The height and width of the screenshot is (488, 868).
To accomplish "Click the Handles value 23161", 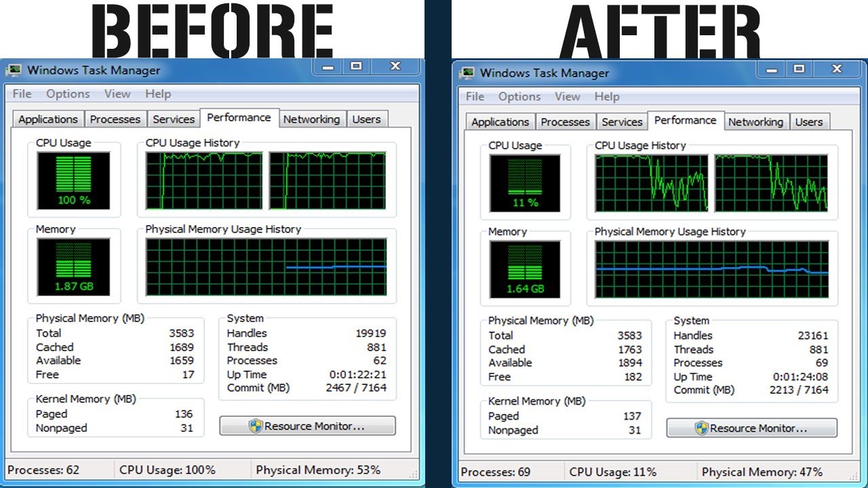I will click(x=813, y=335).
